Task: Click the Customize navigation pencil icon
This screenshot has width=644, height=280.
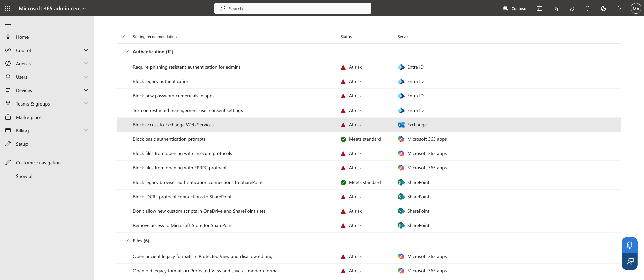Action: point(8,162)
